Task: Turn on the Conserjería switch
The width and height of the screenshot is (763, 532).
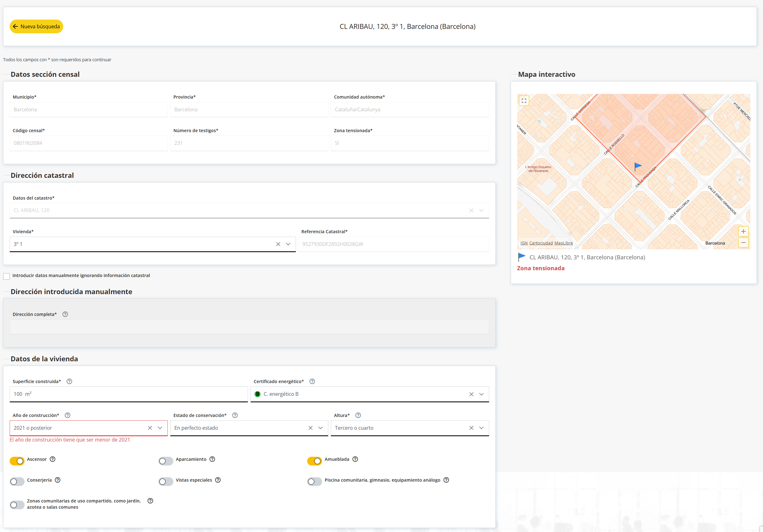Action: (17, 482)
